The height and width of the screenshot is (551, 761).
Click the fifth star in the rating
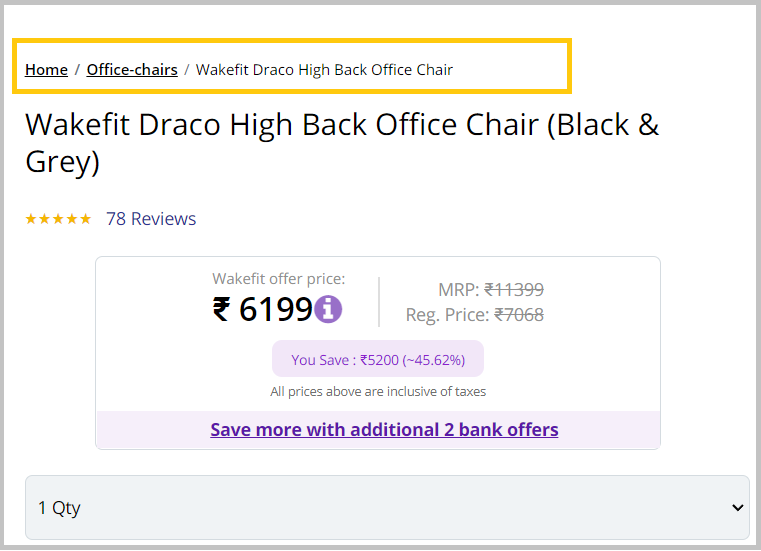pyautogui.click(x=86, y=219)
